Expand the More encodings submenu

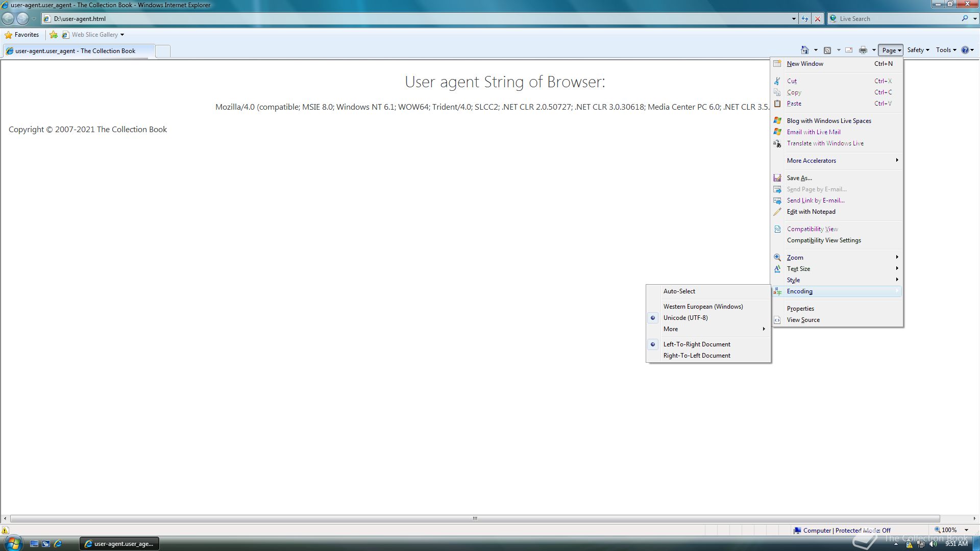coord(708,329)
